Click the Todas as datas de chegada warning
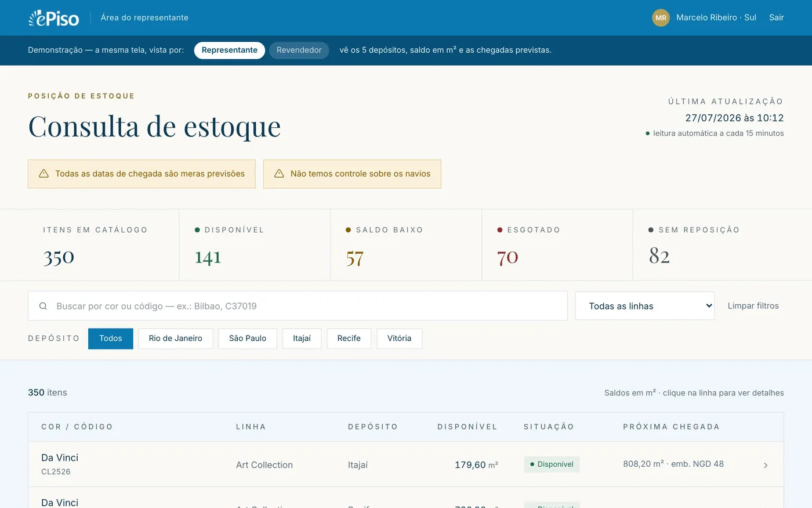Image resolution: width=812 pixels, height=508 pixels. tap(142, 174)
